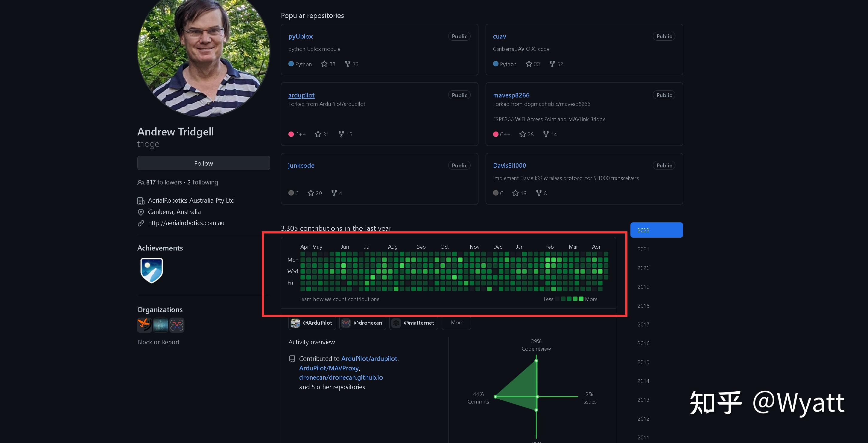Filter activity by @dronecan organization
Image resolution: width=868 pixels, height=443 pixels.
[363, 323]
